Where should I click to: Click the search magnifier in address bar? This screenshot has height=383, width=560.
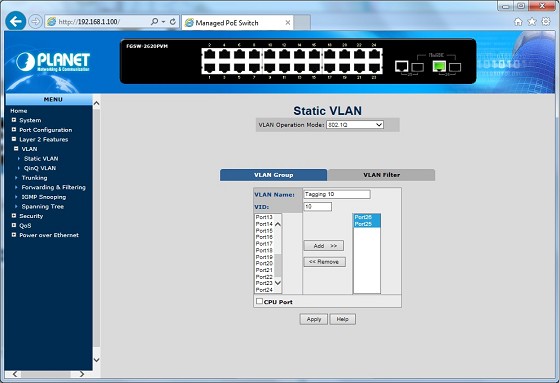(x=154, y=22)
